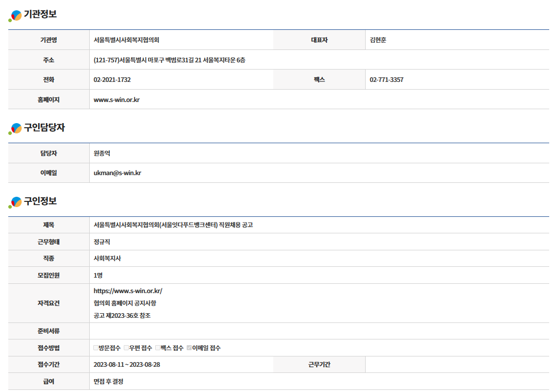The image size is (559, 392).
Task: Click the 공고 제2023-36호 참조 text
Action: (x=122, y=315)
